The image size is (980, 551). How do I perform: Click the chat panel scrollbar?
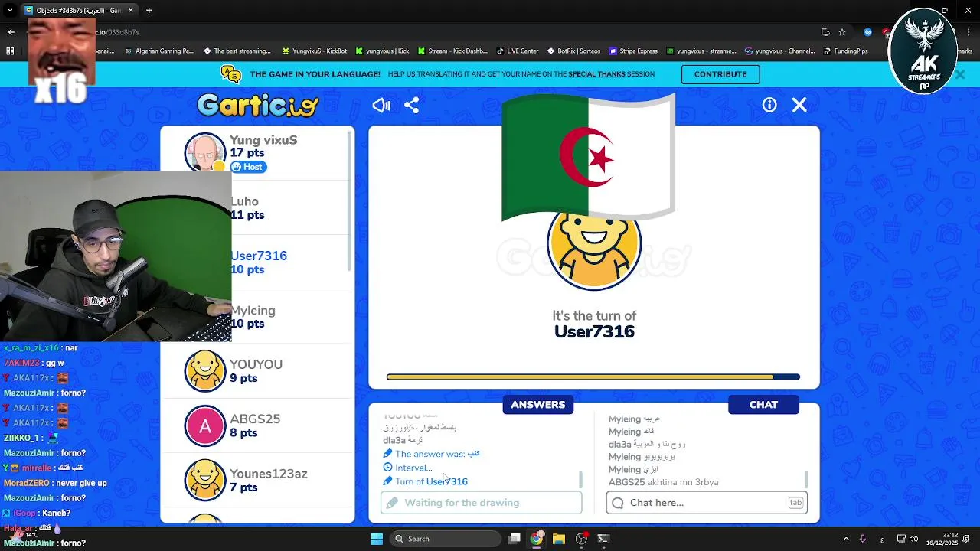[x=805, y=480]
